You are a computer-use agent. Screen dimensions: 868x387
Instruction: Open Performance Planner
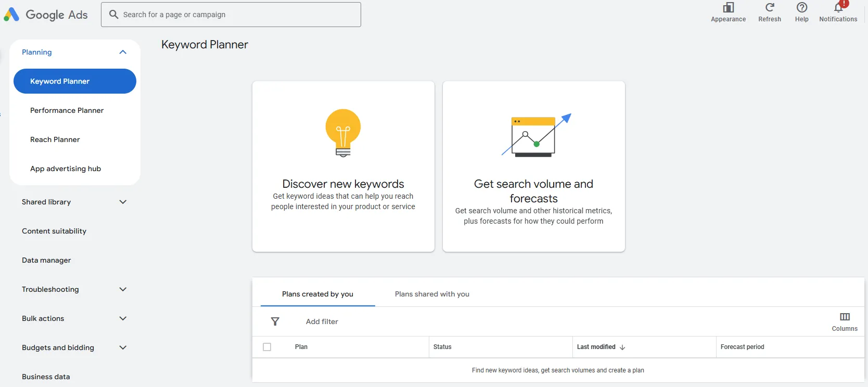pyautogui.click(x=67, y=110)
